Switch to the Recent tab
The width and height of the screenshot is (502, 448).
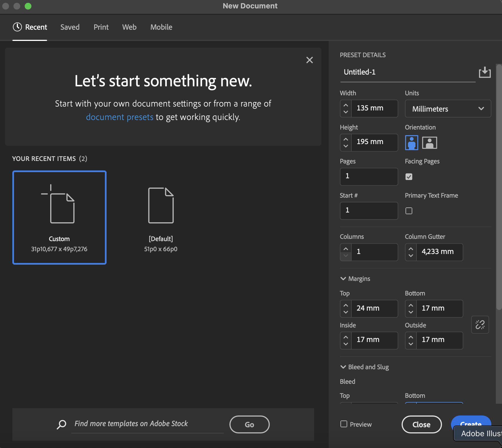tap(30, 27)
